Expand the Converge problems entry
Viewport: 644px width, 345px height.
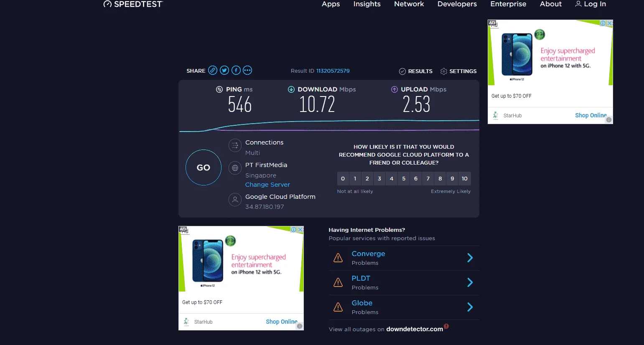[x=470, y=258]
